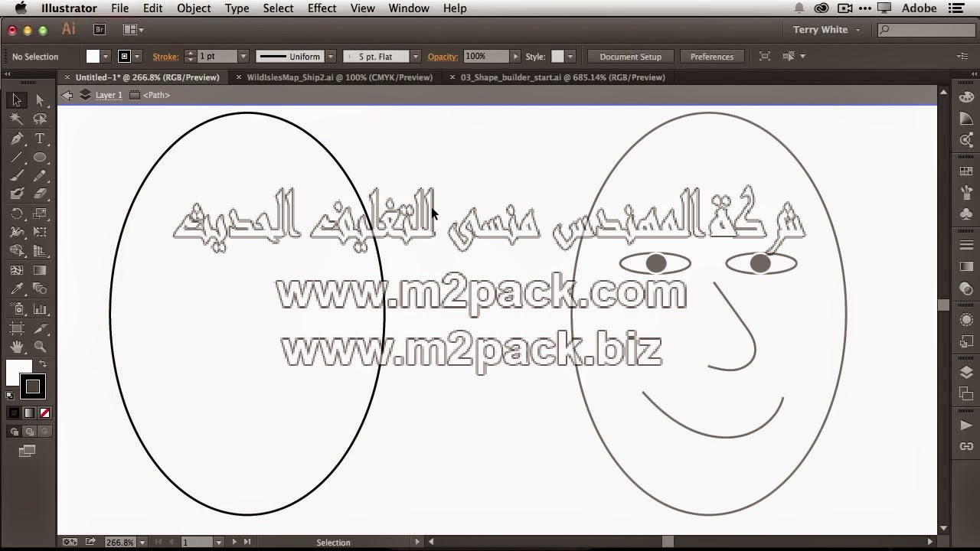This screenshot has height=551, width=980.
Task: Open the Terry White workspace switcher
Action: click(x=827, y=30)
